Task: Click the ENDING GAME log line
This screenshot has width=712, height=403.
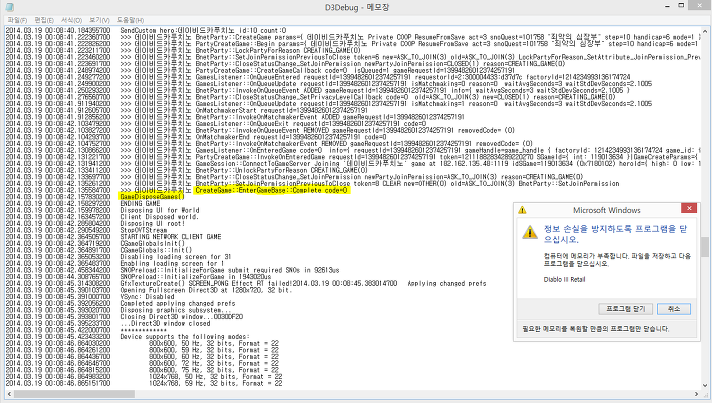Action: point(140,203)
